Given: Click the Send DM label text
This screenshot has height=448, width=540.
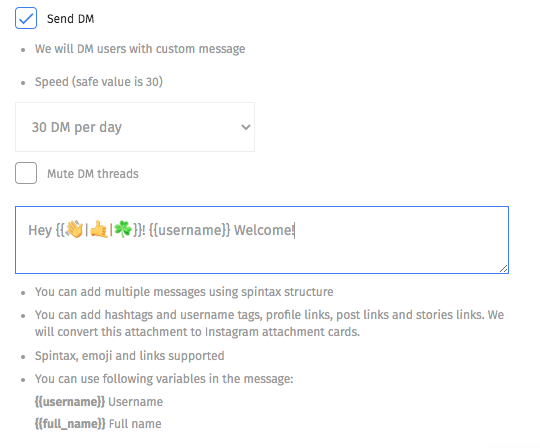Looking at the screenshot, I should click(71, 19).
